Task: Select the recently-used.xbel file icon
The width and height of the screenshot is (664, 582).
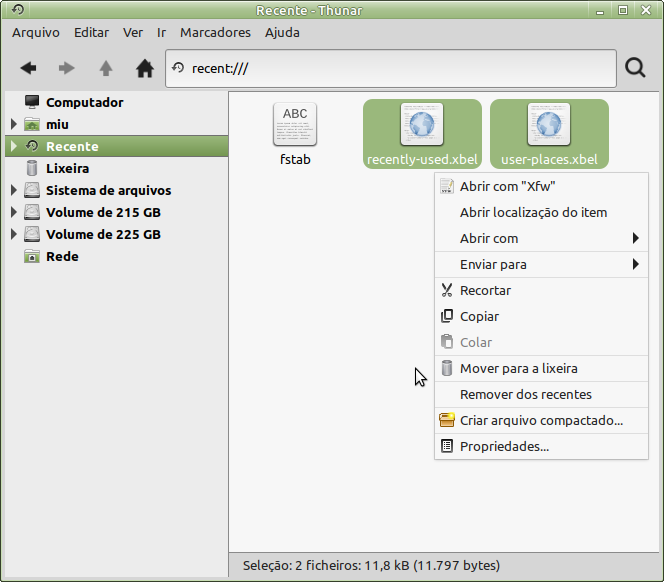Action: point(422,125)
